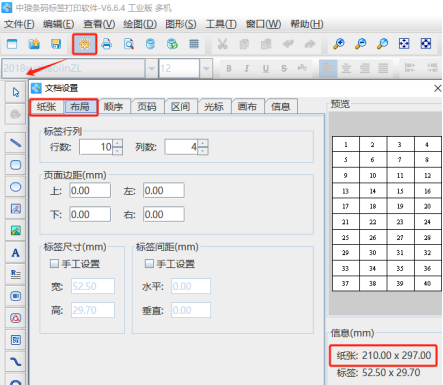Open the 查看(V) menu
443x385 pixels.
[99, 24]
